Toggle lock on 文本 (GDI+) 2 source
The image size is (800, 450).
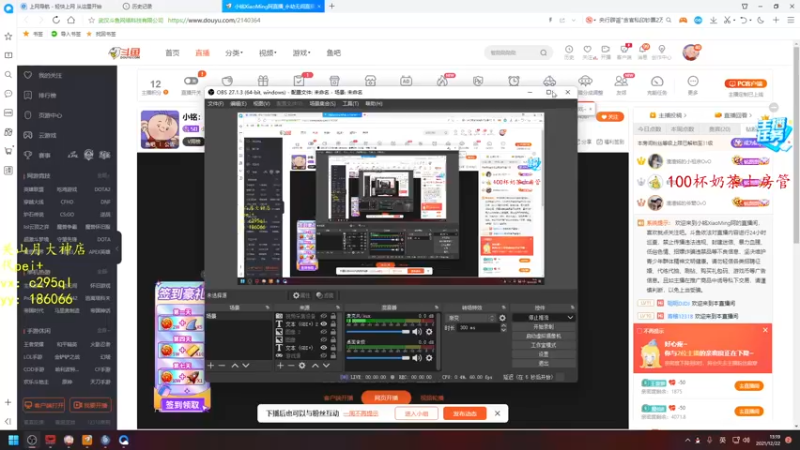(333, 324)
